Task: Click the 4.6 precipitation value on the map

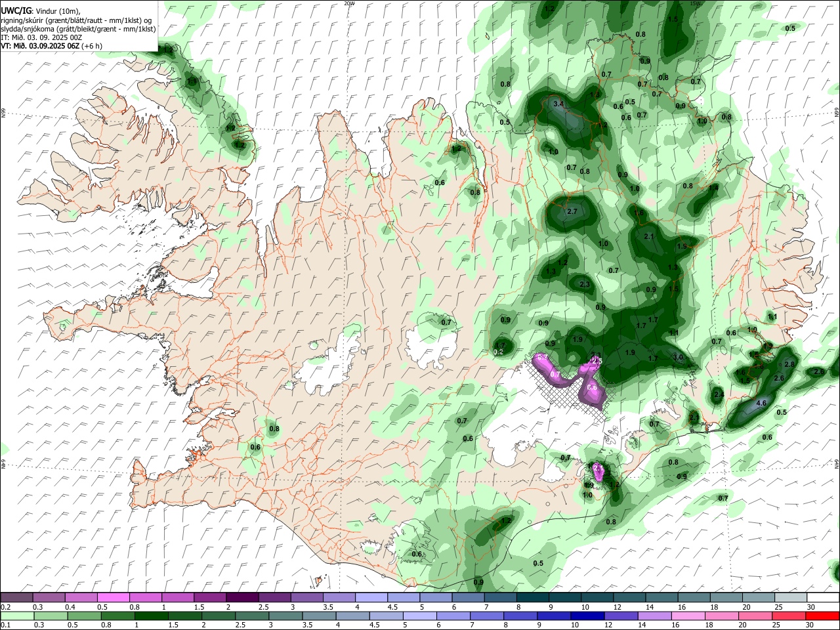Action: click(x=762, y=402)
